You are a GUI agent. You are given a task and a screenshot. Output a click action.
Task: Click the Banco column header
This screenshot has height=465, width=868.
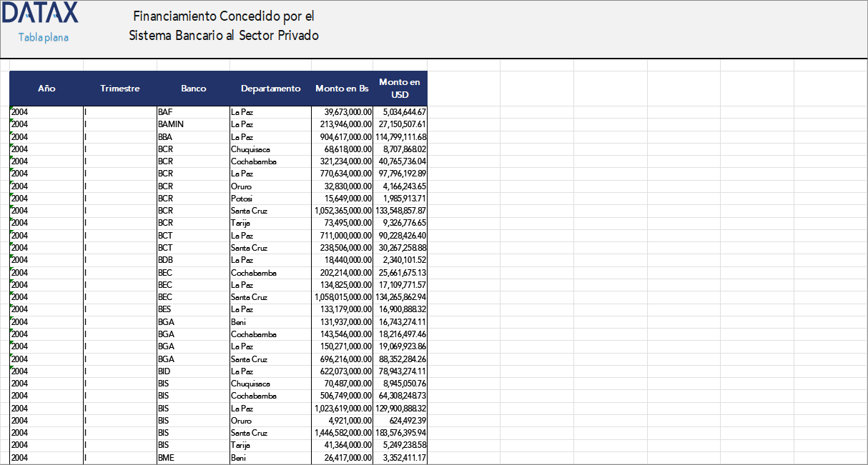point(193,89)
